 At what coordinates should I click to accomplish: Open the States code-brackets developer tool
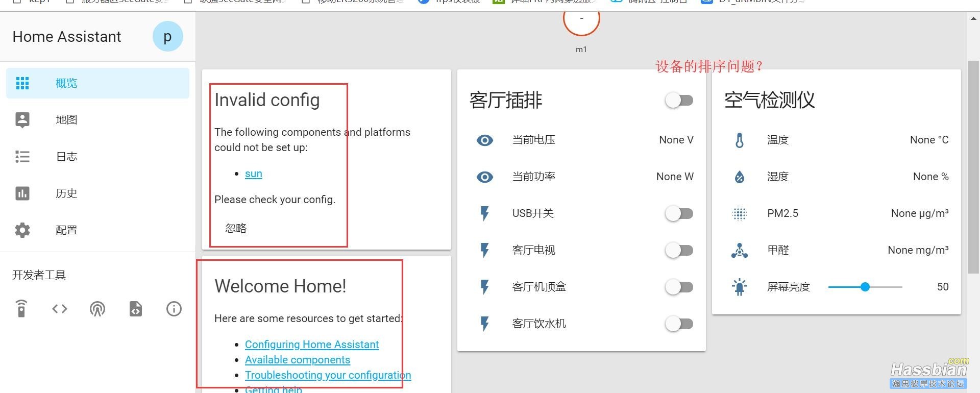pos(60,309)
